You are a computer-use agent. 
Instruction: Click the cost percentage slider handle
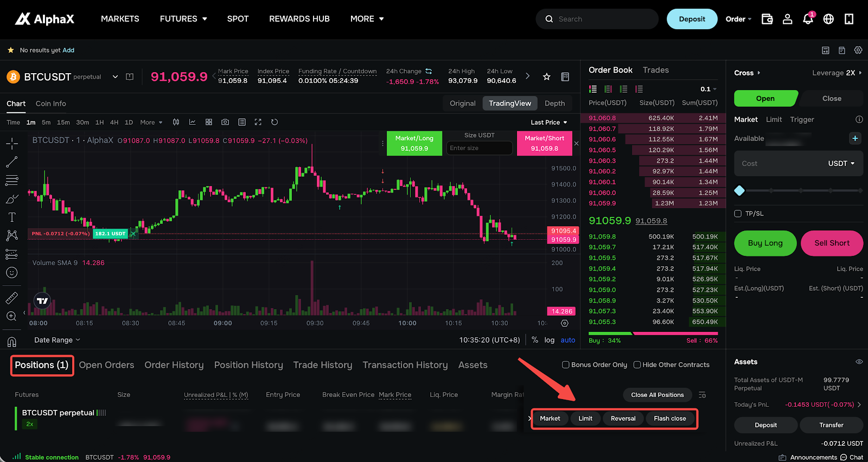(739, 190)
